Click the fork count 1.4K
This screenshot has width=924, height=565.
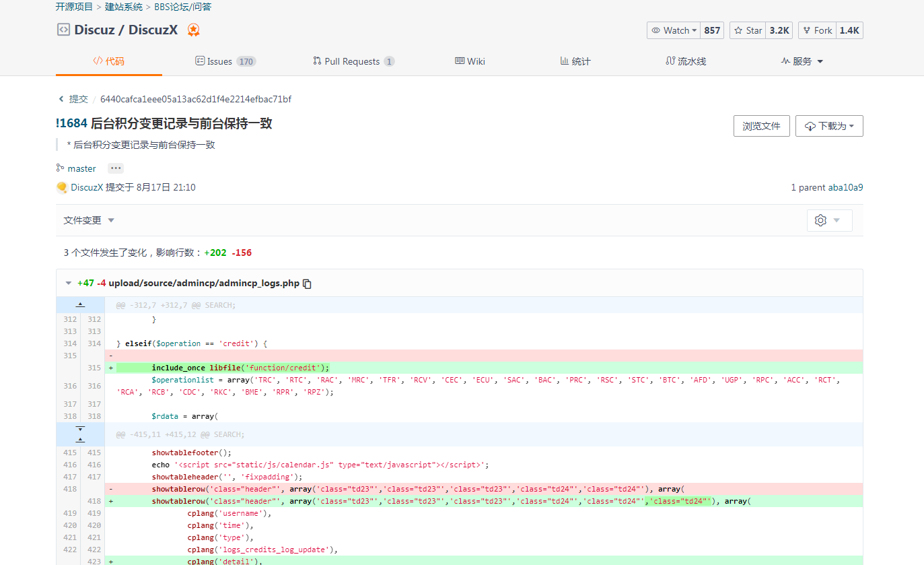coord(849,30)
